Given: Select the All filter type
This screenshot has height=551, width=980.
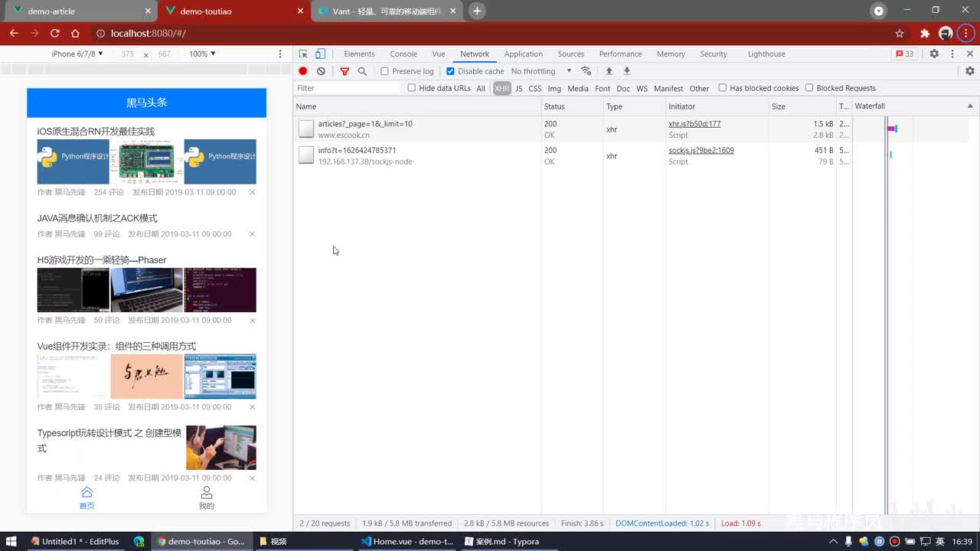Looking at the screenshot, I should coord(481,89).
